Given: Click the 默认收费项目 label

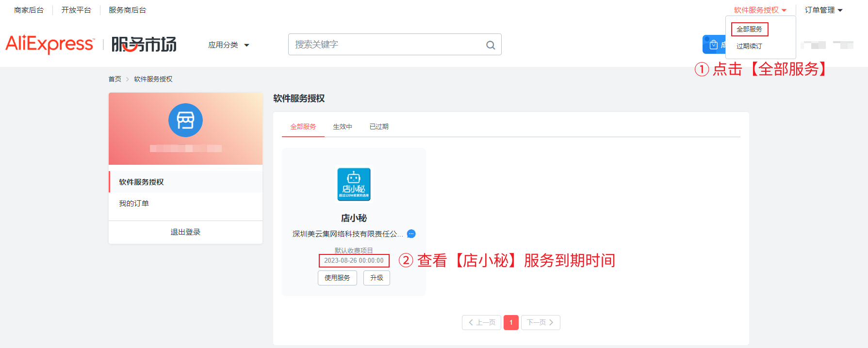Looking at the screenshot, I should pyautogui.click(x=354, y=251).
